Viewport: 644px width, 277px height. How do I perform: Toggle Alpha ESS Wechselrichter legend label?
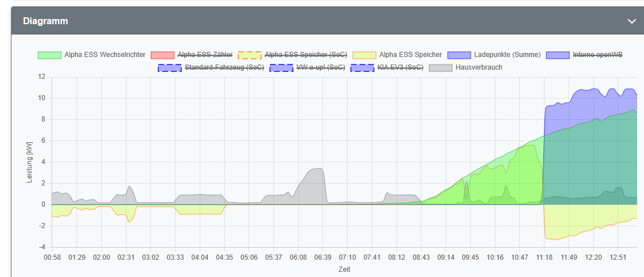coord(105,55)
